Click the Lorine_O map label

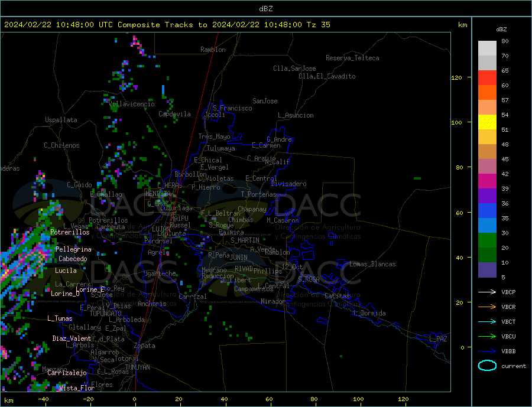[x=65, y=294]
